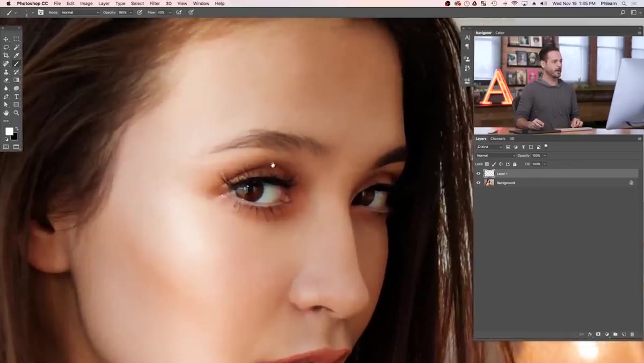Select the Horizontal Type tool
The width and height of the screenshot is (644, 363).
click(16, 97)
